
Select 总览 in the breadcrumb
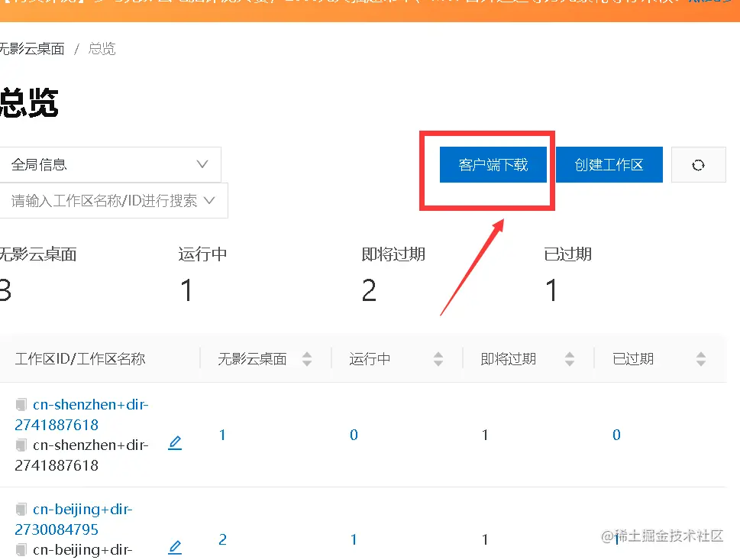pyautogui.click(x=102, y=49)
